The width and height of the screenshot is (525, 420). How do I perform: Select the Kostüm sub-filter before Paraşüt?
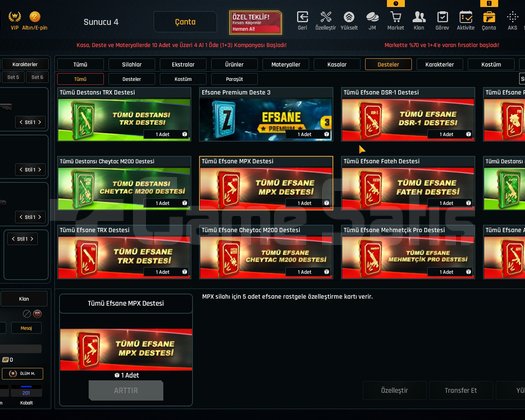click(183, 79)
